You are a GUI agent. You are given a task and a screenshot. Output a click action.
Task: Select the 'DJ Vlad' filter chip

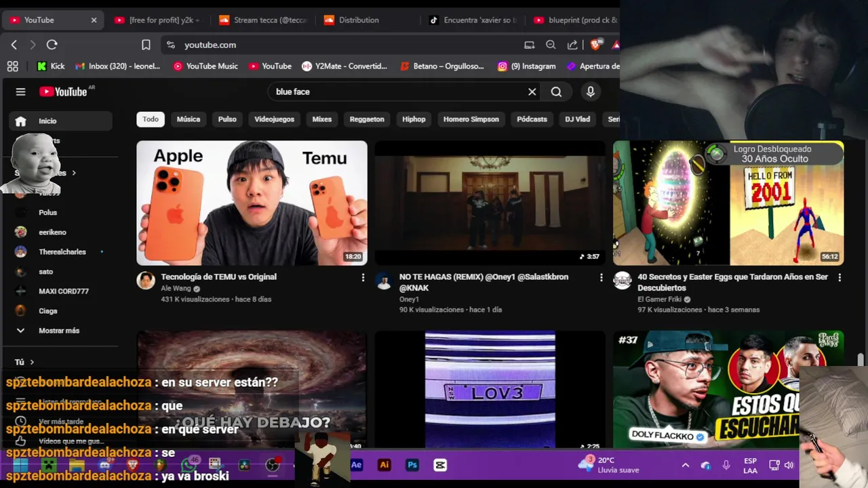tap(578, 119)
